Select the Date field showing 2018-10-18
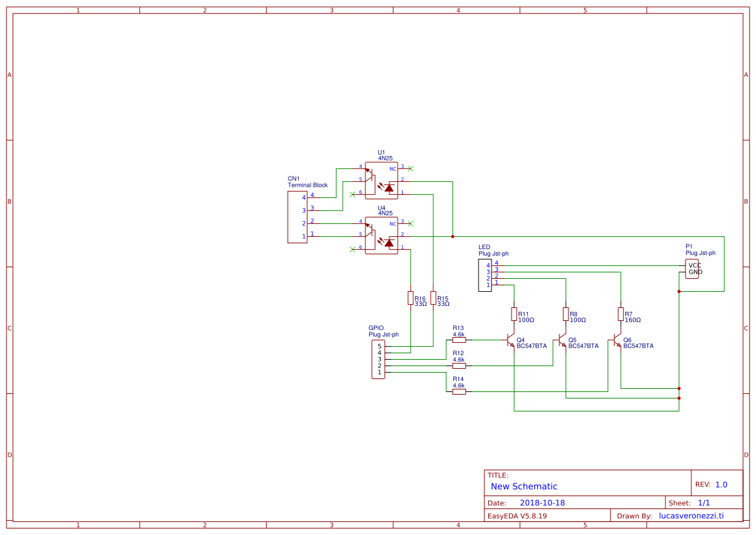 [543, 502]
